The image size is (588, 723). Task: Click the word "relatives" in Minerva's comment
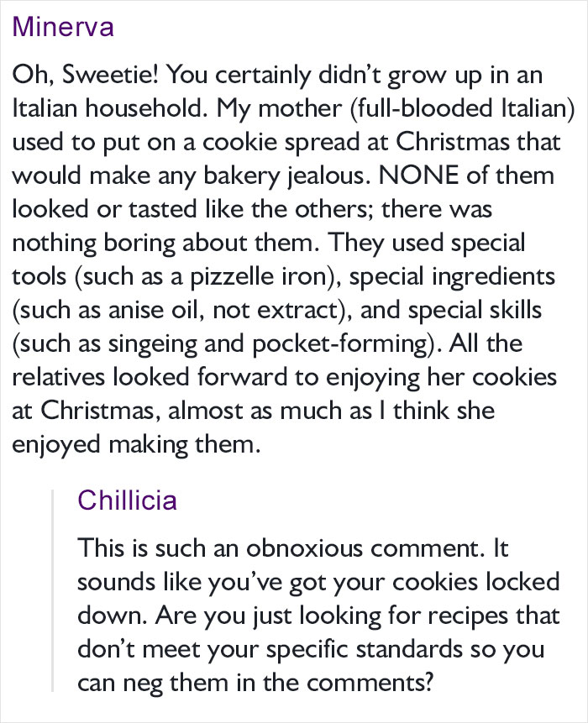59,377
